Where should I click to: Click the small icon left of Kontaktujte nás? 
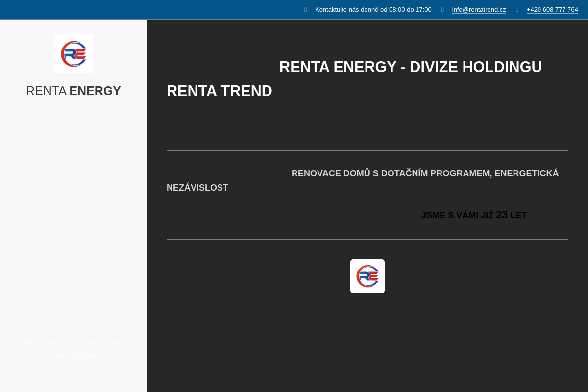point(305,9)
